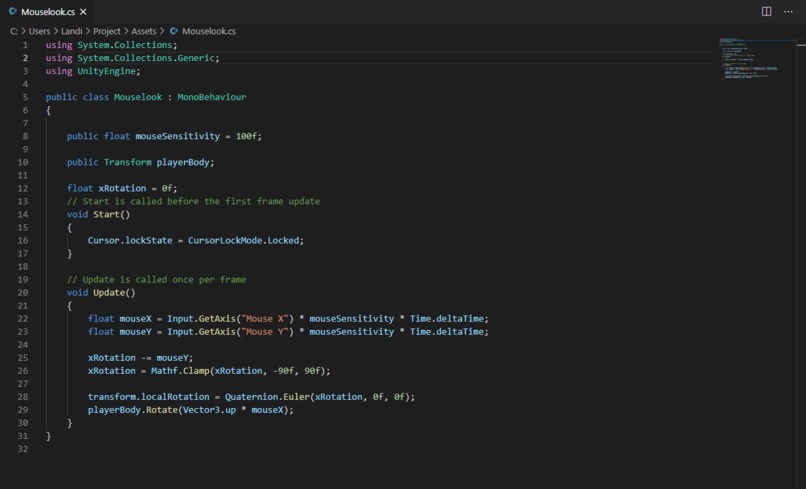Click 'Mouselook.cs' in the breadcrumb
The width and height of the screenshot is (806, 489).
point(209,31)
